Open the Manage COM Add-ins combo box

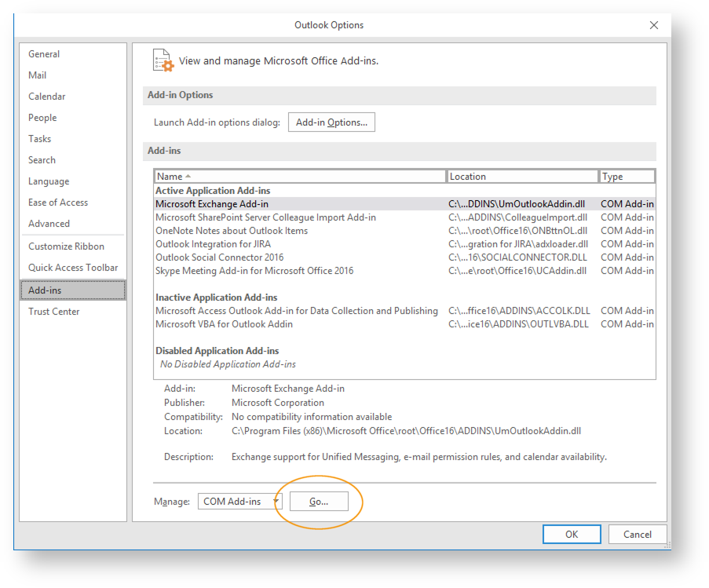click(x=236, y=501)
